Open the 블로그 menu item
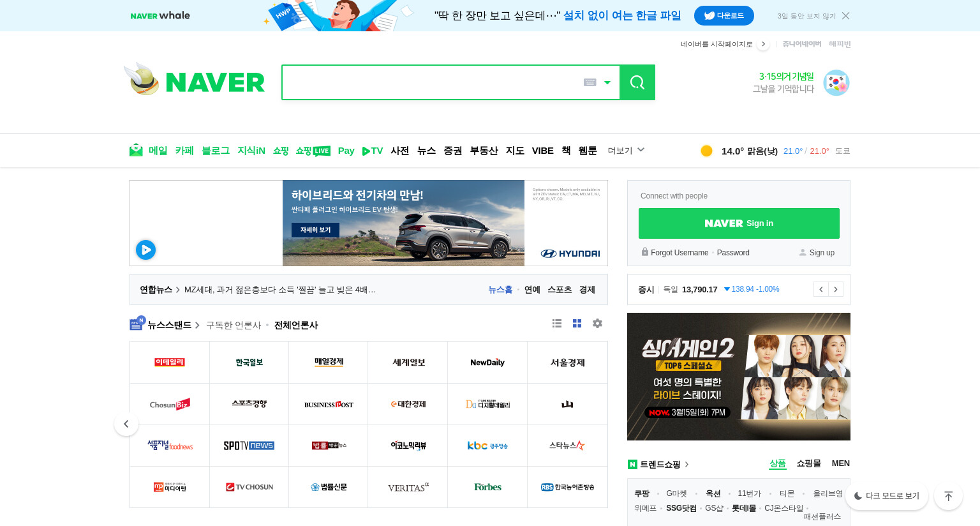This screenshot has width=980, height=526. [x=216, y=151]
